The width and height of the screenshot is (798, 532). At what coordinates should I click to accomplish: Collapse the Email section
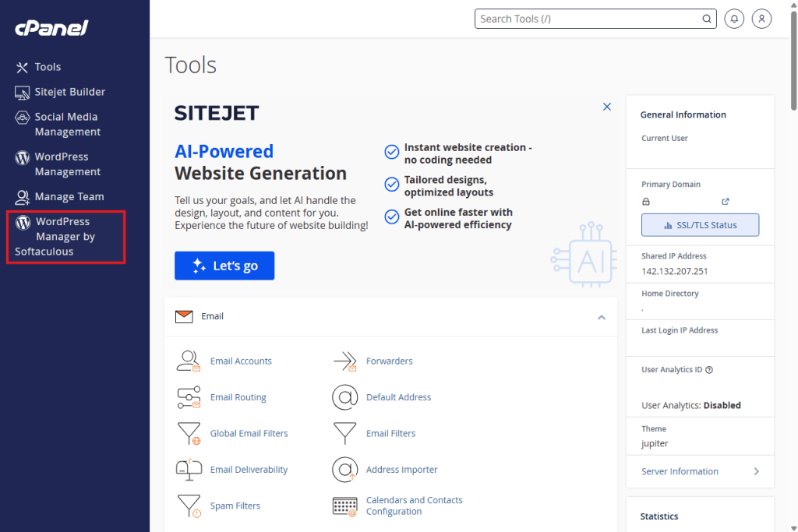pyautogui.click(x=601, y=317)
